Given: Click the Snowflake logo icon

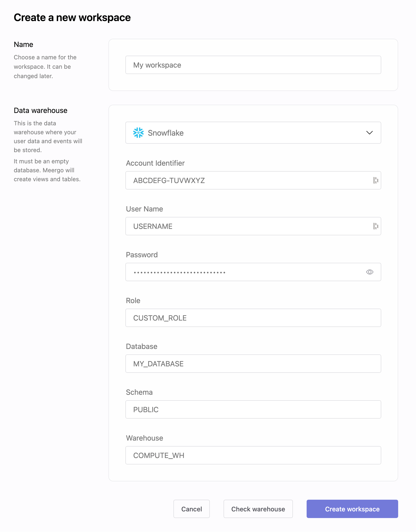Looking at the screenshot, I should [138, 133].
